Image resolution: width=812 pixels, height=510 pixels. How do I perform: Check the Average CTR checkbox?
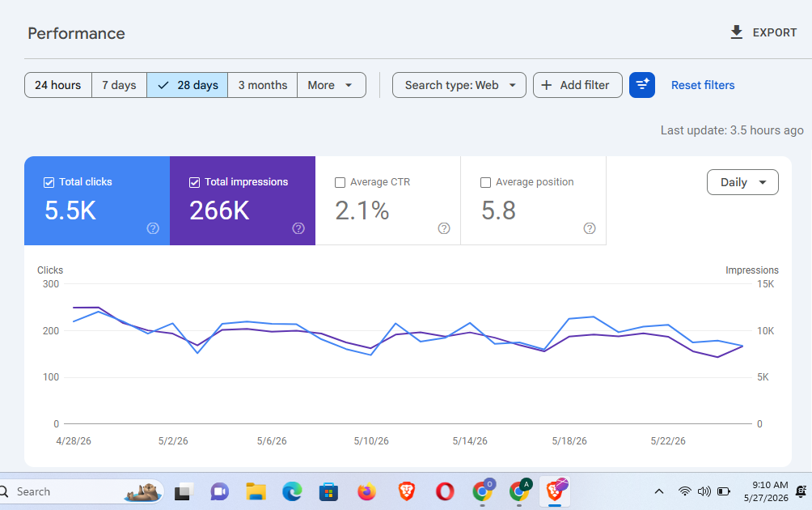click(x=340, y=182)
